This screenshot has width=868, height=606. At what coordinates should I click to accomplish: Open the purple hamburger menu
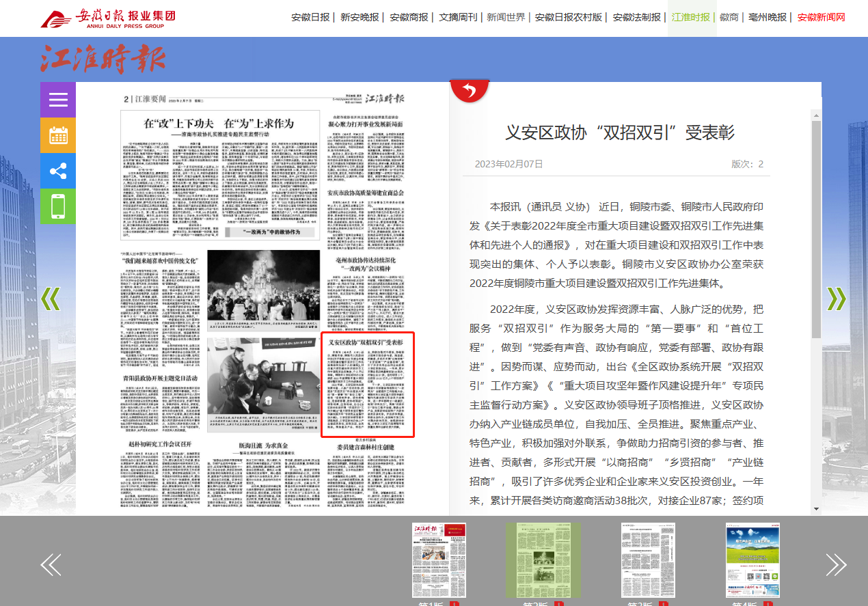coord(58,100)
